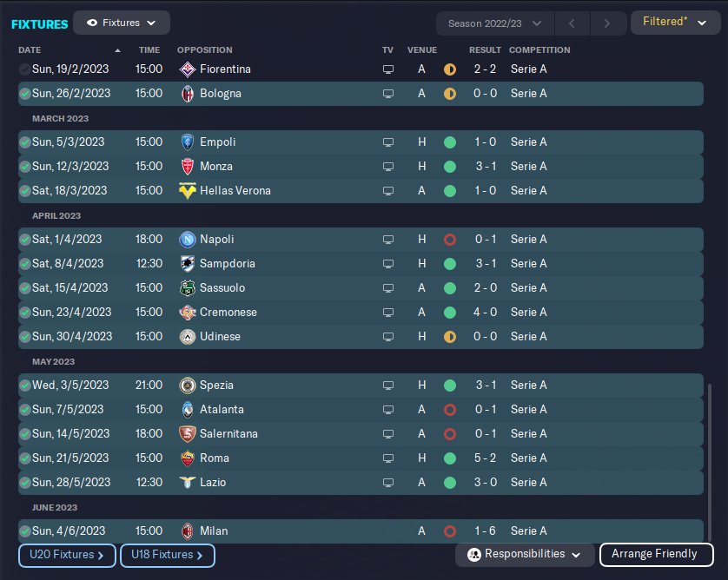Open the U20 Fixtures link

coord(67,555)
